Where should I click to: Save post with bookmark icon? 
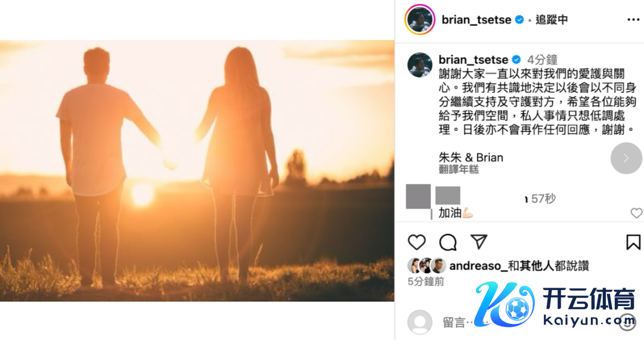[x=633, y=242]
